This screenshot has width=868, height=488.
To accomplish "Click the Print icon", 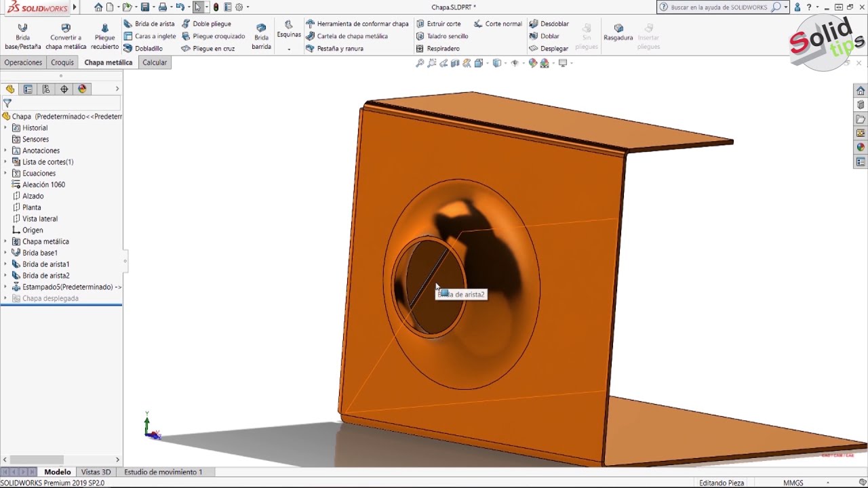I will (162, 7).
